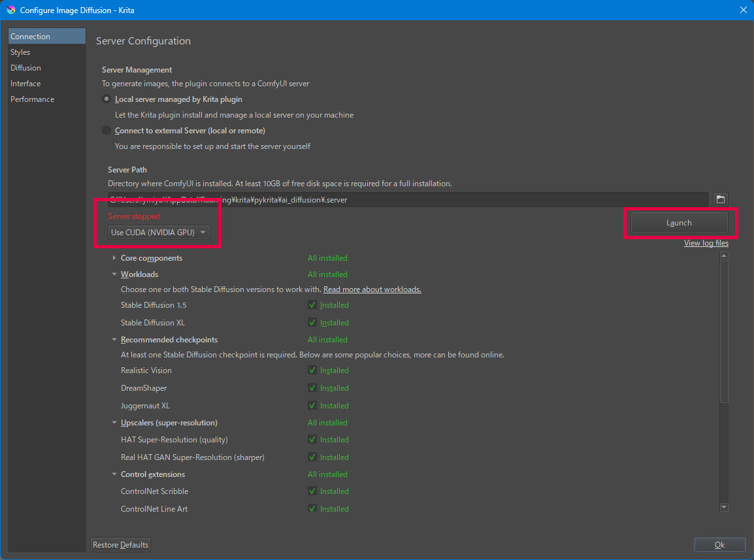Toggle Juggernaut XL checkpoint checkbox
This screenshot has width=754, height=560.
point(312,406)
